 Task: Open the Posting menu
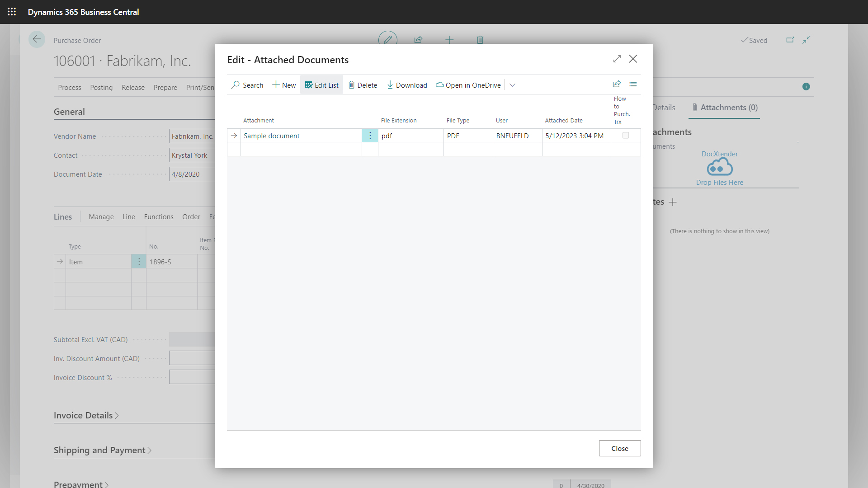[x=101, y=88]
